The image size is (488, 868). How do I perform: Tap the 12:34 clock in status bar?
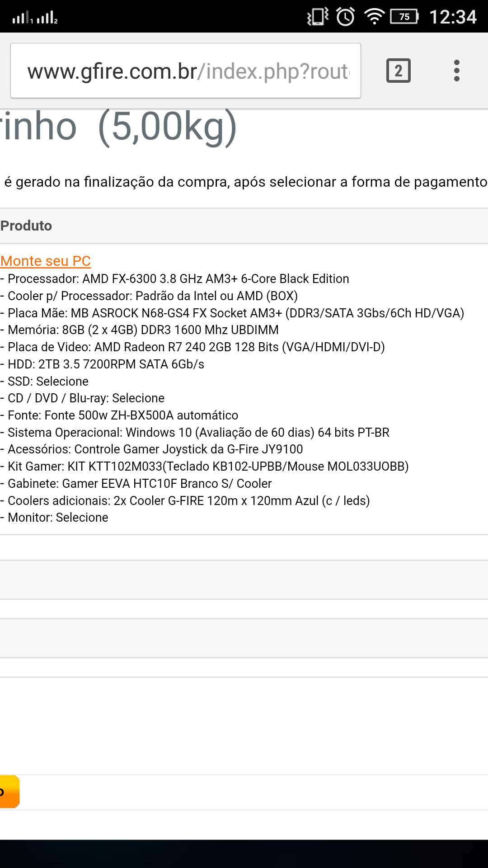453,17
